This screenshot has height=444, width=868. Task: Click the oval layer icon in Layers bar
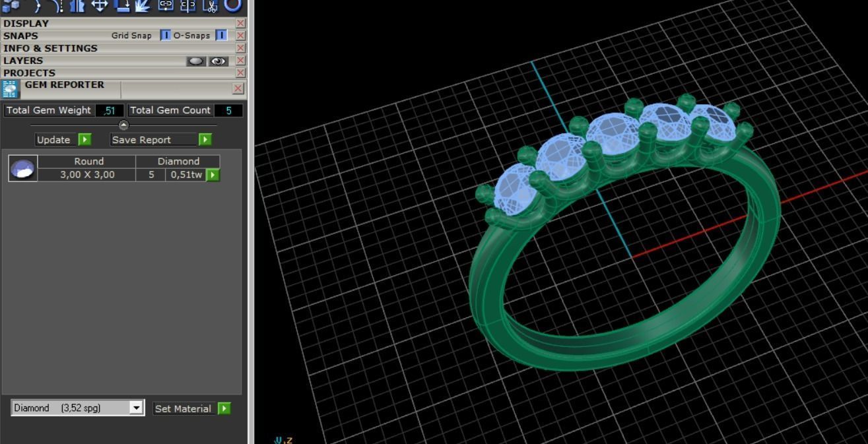click(196, 61)
